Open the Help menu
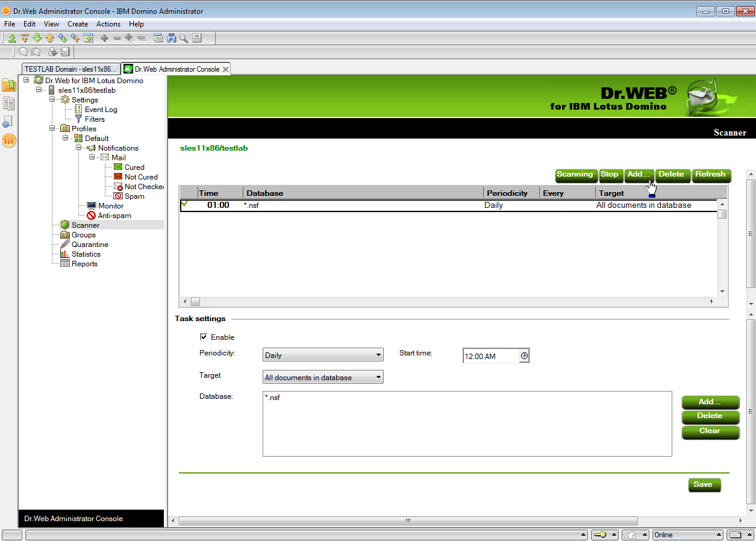This screenshot has height=541, width=756. click(x=136, y=24)
